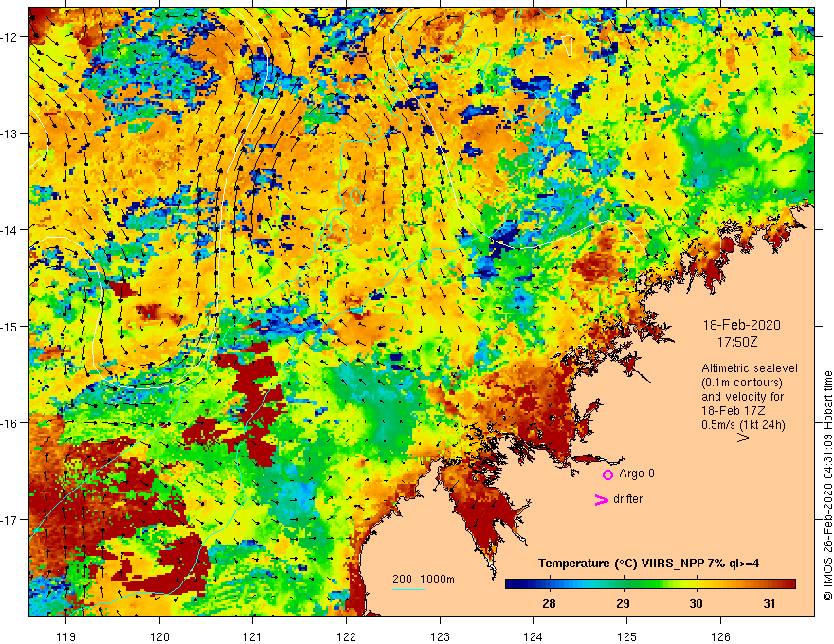Viewport: 834px width, 644px height.
Task: Click the 'Argo 0' legend label
Action: coord(636,474)
